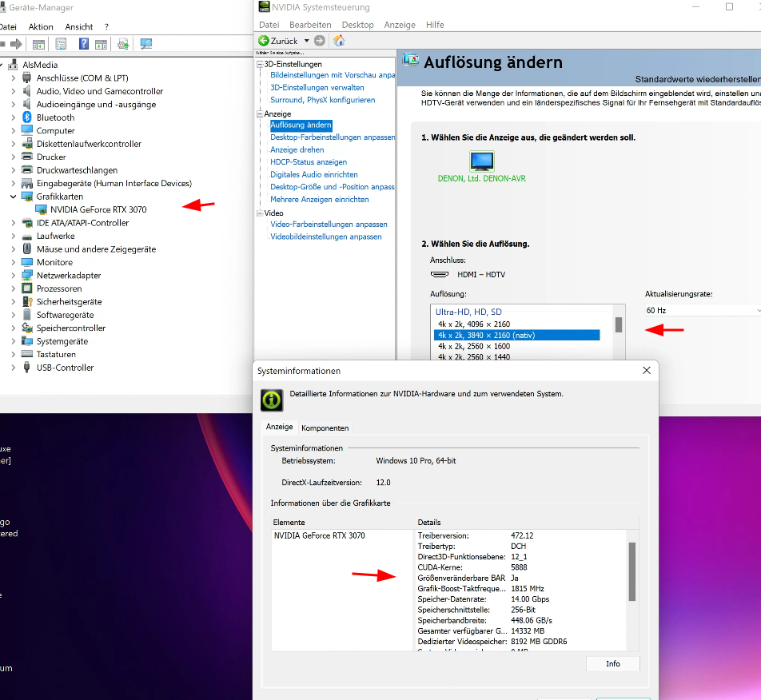
Task: Select NVIDIA GeForce RTX 3070 under Grafikkarten
Action: point(98,209)
